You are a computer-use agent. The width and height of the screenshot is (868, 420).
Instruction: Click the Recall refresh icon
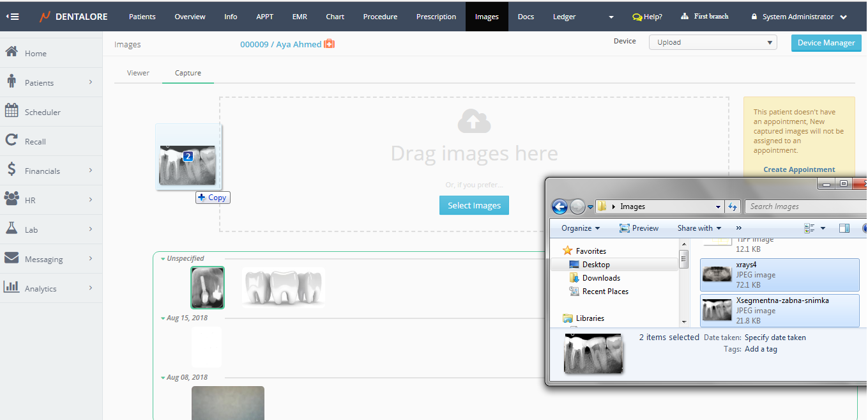(11, 141)
